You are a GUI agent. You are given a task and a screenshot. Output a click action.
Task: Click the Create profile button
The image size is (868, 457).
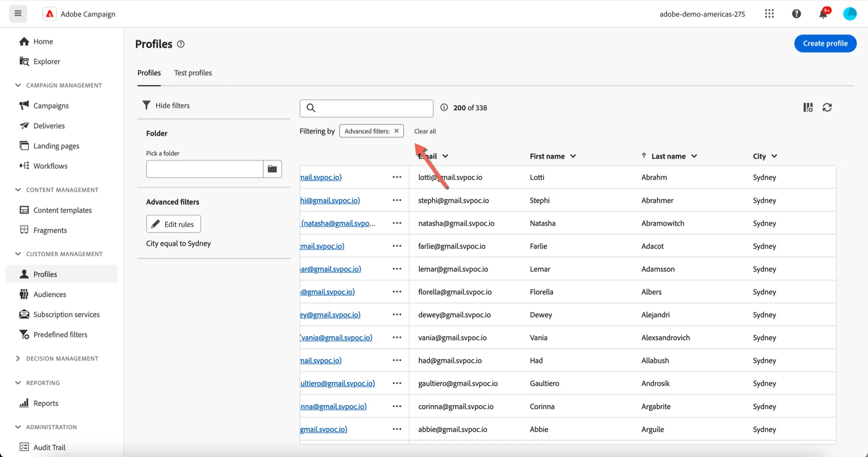point(825,43)
